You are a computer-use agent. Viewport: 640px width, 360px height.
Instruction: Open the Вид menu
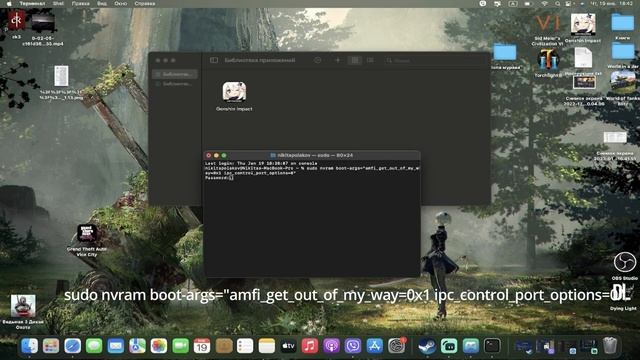102,3
